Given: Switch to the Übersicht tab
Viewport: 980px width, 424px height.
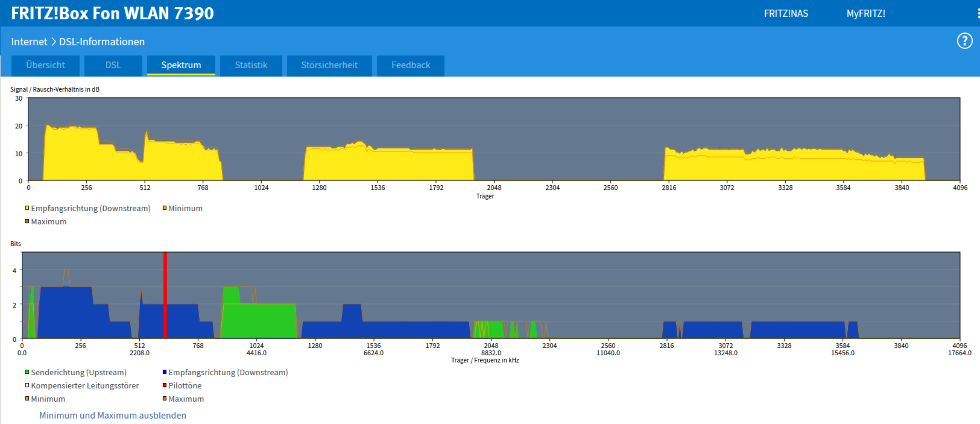Looking at the screenshot, I should tap(45, 65).
